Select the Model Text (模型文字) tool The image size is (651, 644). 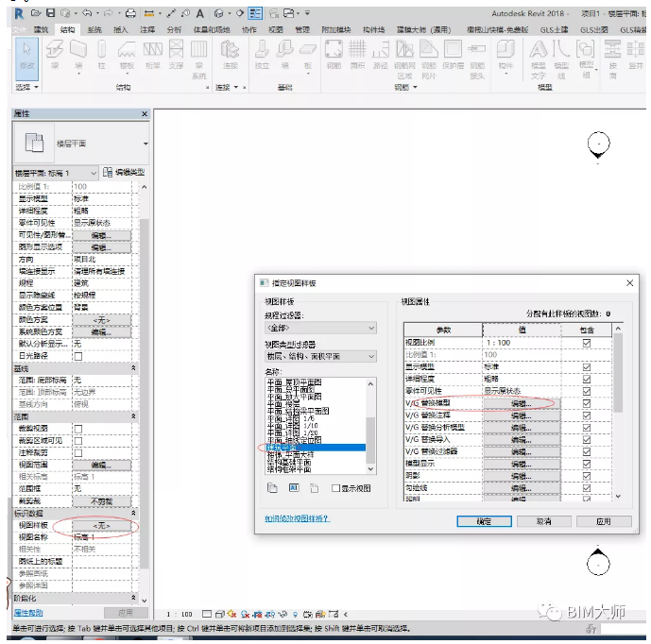[538, 59]
